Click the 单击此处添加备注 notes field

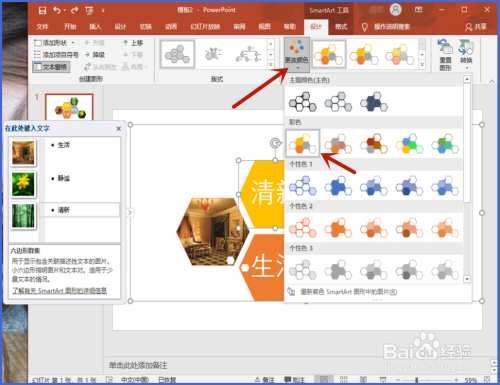pyautogui.click(x=138, y=365)
